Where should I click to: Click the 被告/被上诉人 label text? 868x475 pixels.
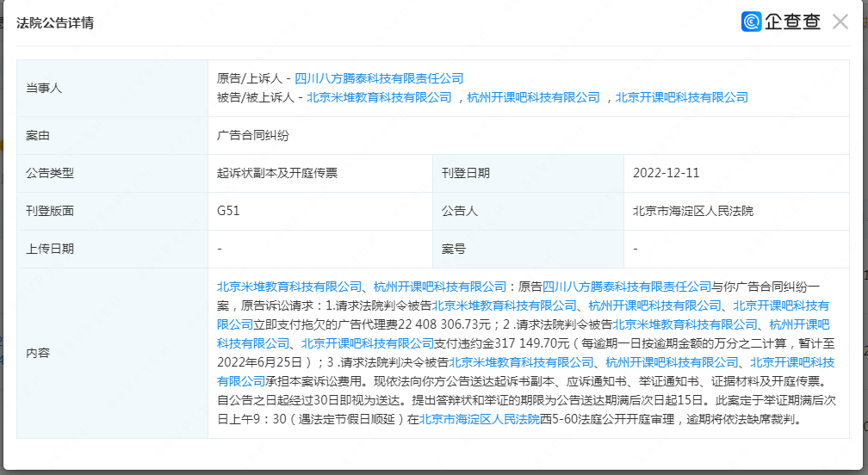click(x=256, y=97)
